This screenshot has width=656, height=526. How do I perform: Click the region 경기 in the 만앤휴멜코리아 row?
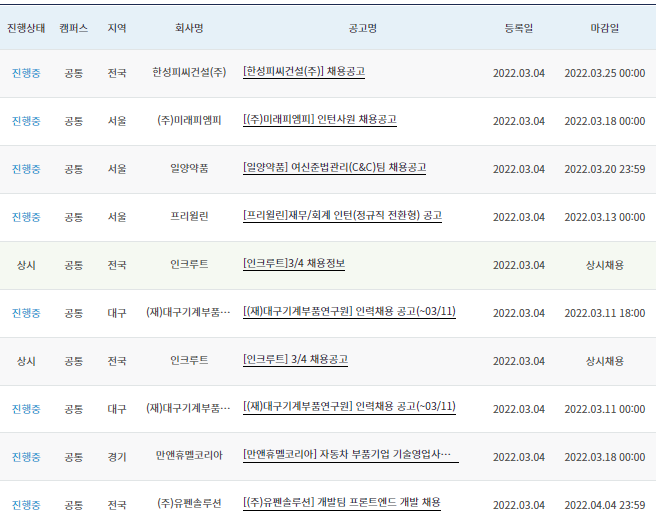(x=117, y=457)
